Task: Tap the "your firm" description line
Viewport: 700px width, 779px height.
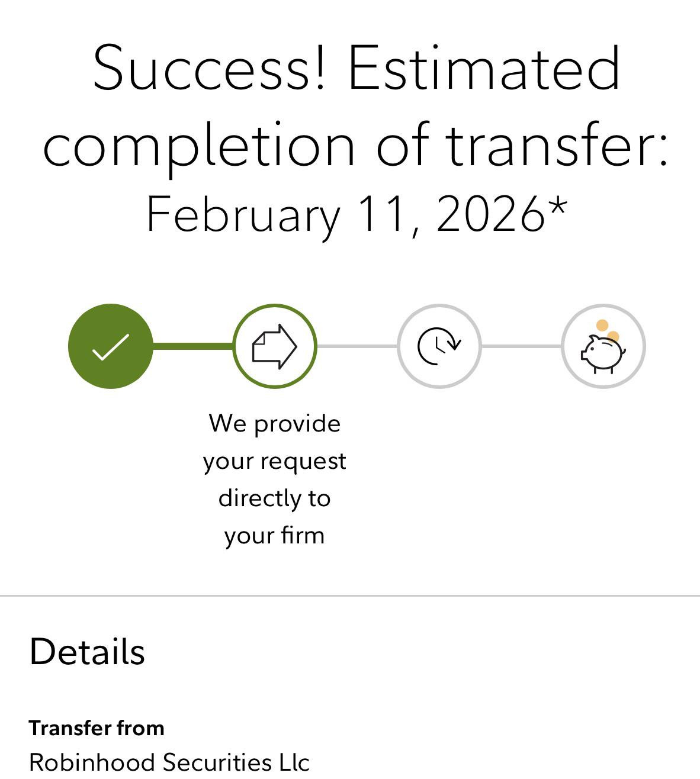Action: [275, 535]
